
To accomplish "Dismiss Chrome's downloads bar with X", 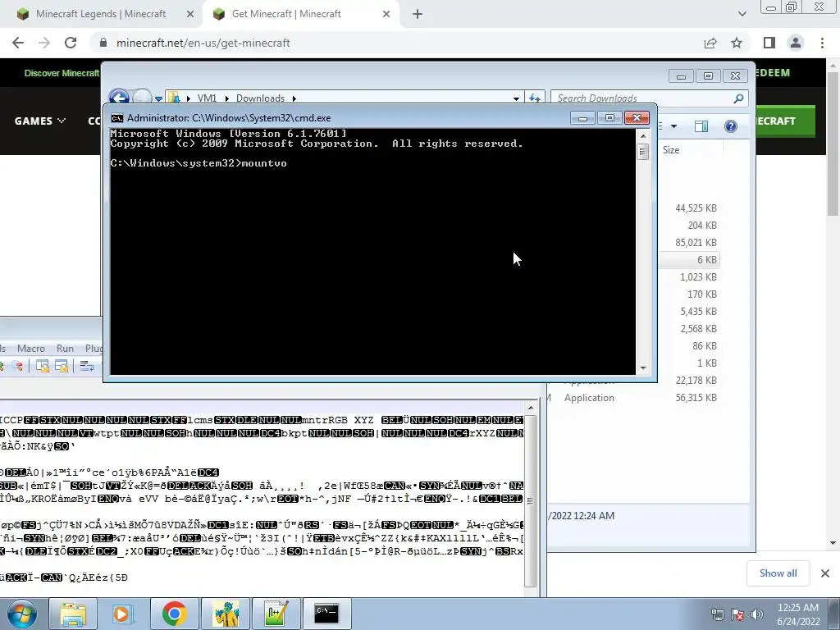I will (825, 573).
